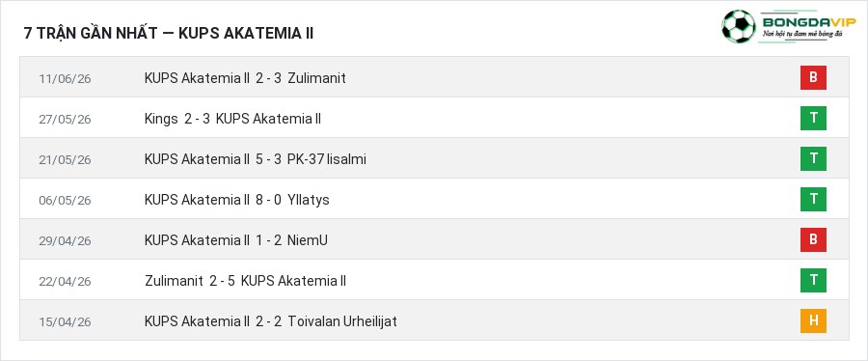Click the red B badge for 11/06/26 match
Viewport: 868px width, 361px height.
click(813, 77)
